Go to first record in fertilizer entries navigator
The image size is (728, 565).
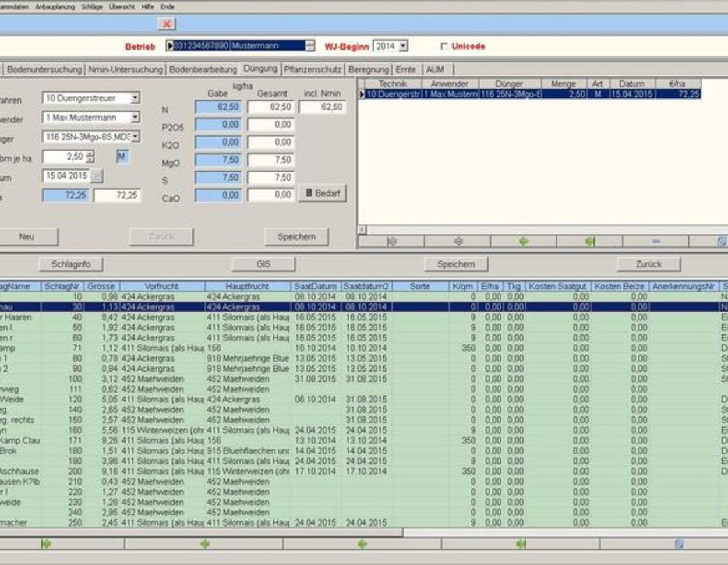tap(391, 242)
